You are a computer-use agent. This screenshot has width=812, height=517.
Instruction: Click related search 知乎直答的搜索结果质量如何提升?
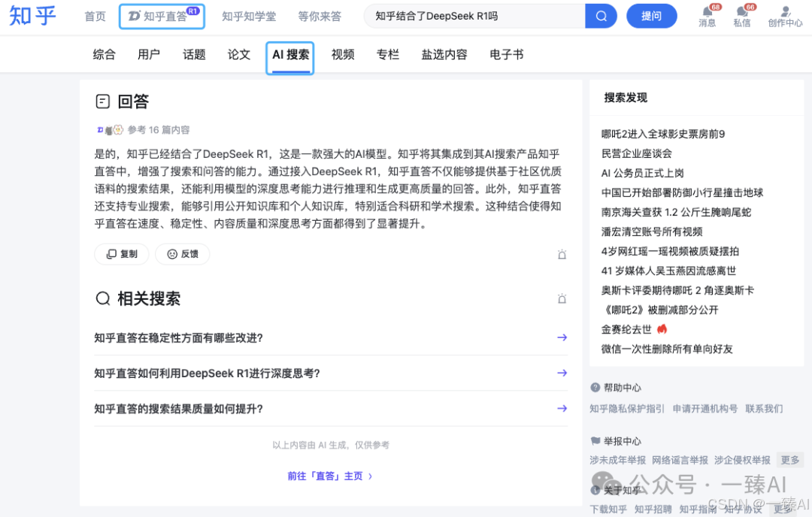point(179,409)
